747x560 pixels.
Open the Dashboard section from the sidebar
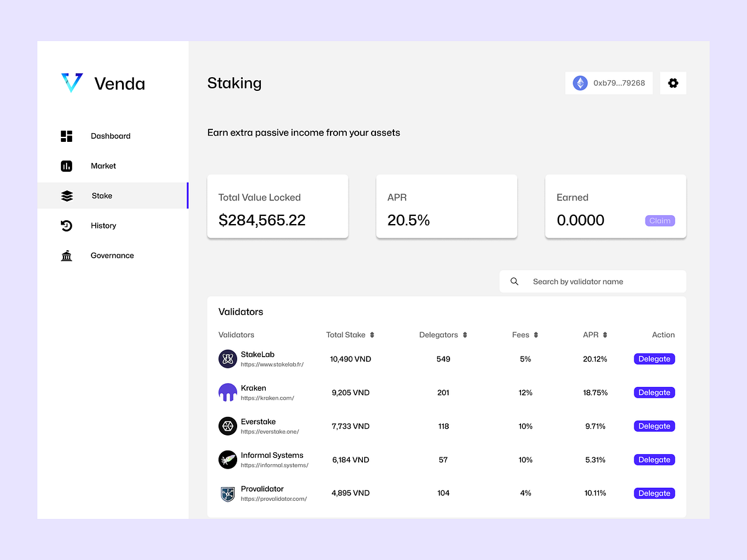pyautogui.click(x=67, y=136)
